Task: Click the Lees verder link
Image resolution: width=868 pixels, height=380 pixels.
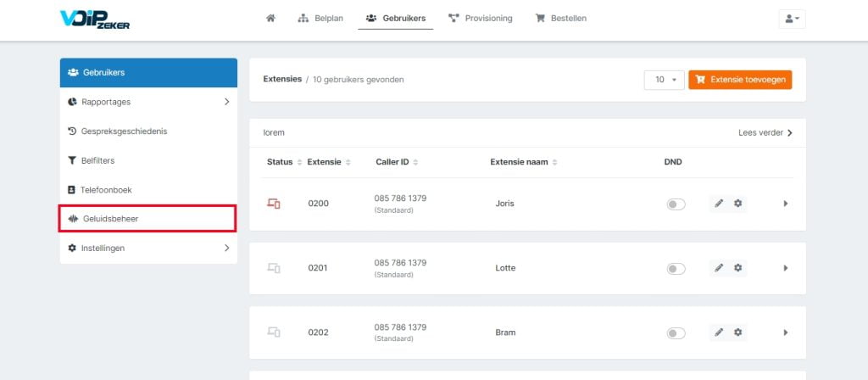Action: pos(765,133)
